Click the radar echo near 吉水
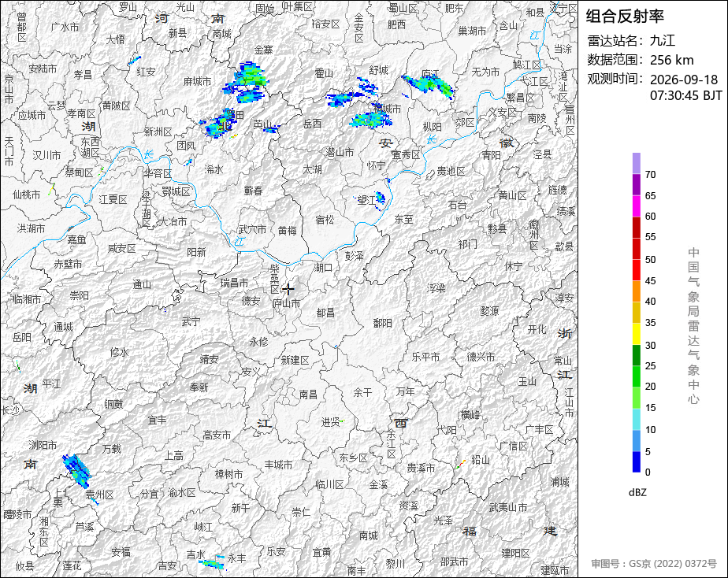Screen dimensions: 728x578 [212, 564]
